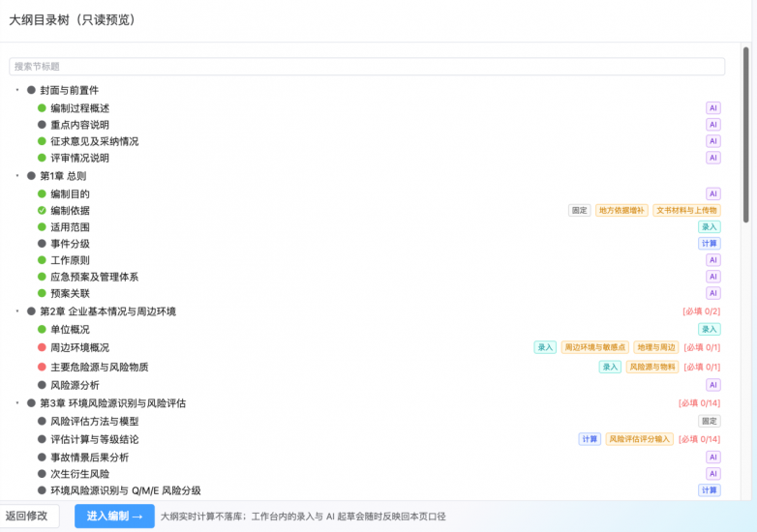Click the 进入编制 button
This screenshot has width=757, height=532.
(x=114, y=517)
